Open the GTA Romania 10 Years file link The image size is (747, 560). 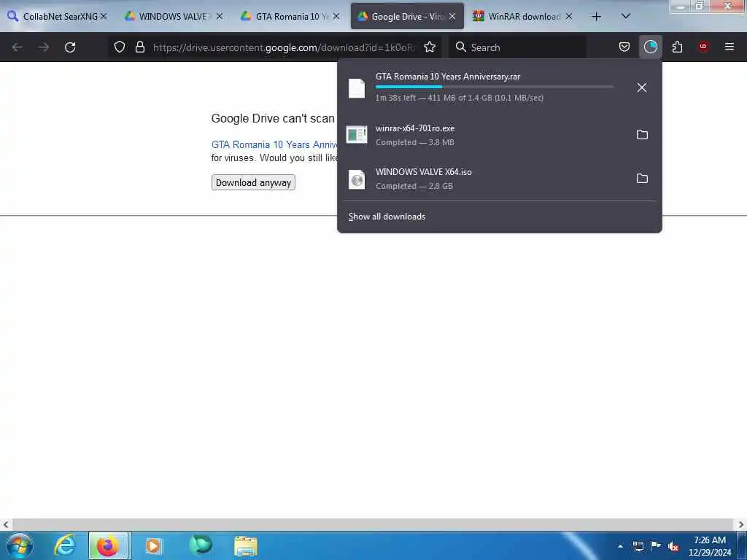click(x=274, y=145)
